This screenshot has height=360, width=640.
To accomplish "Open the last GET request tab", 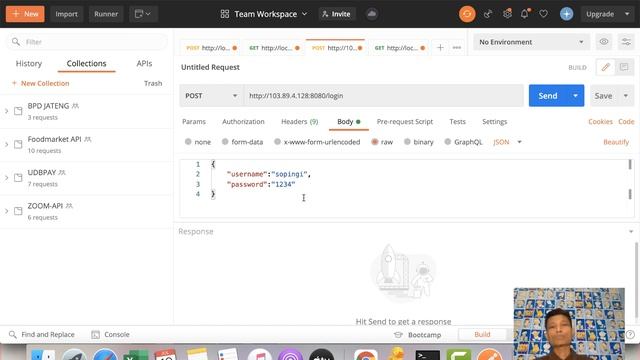I will pos(400,48).
